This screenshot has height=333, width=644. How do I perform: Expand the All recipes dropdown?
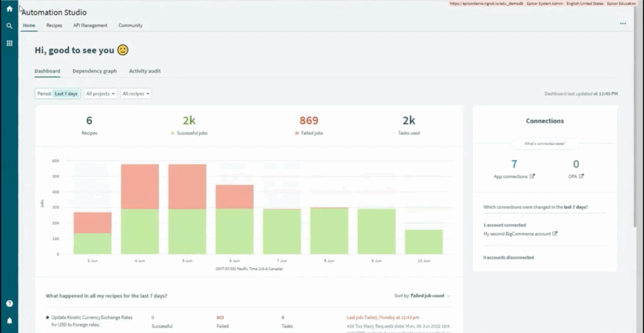tap(136, 94)
